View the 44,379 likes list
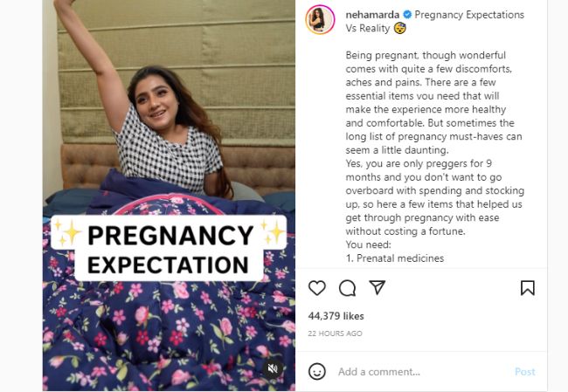This screenshot has height=392, width=568. point(336,316)
